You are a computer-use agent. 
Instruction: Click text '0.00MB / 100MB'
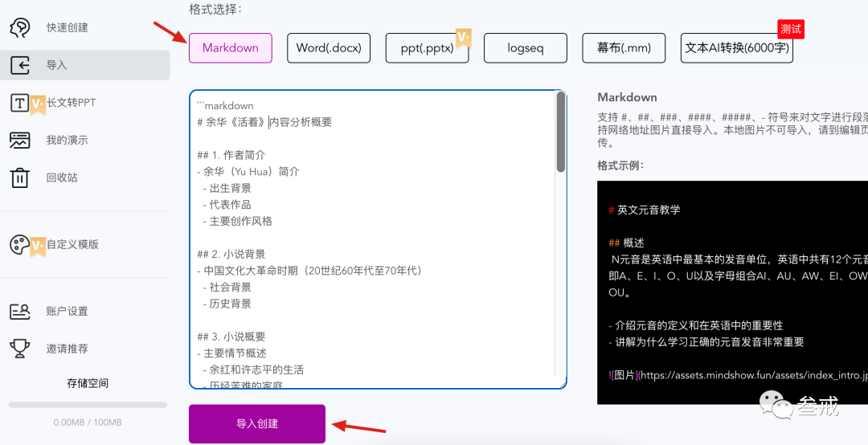(88, 423)
